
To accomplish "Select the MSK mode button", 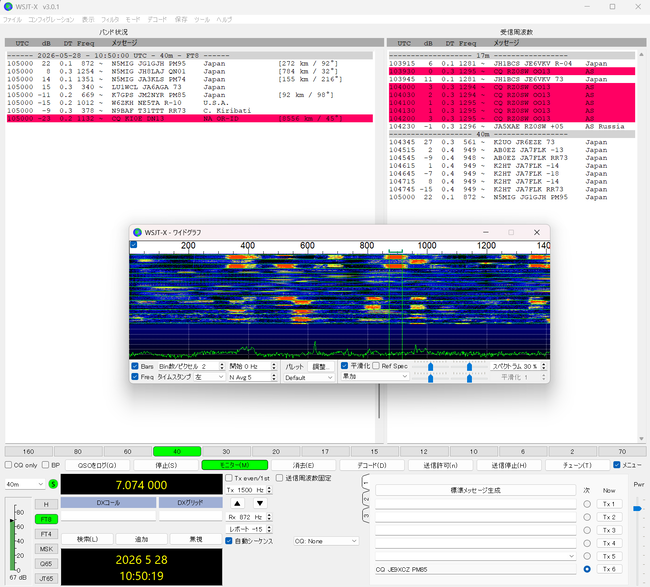I will click(46, 549).
